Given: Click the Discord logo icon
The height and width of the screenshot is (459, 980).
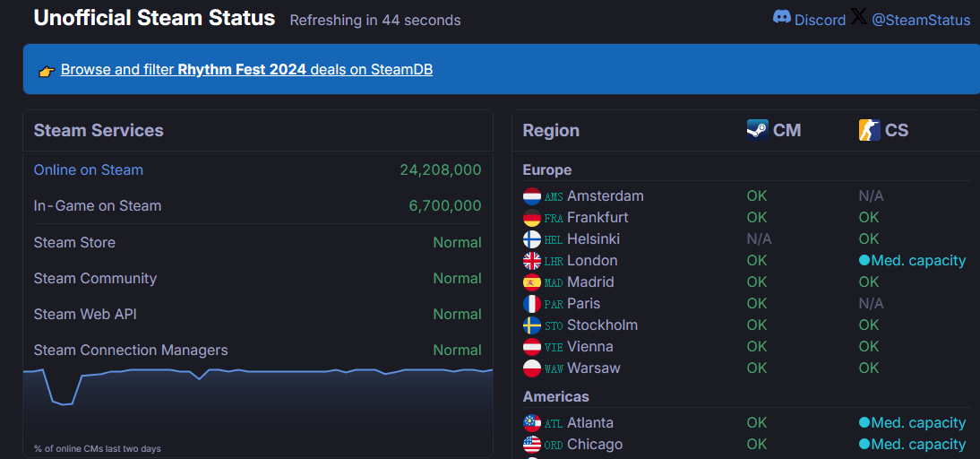Looking at the screenshot, I should click(782, 17).
